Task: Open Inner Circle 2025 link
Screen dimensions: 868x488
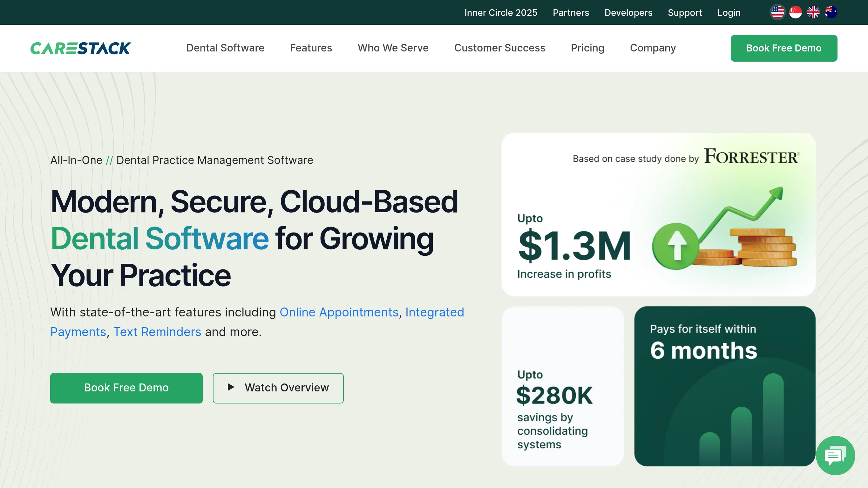Action: (501, 12)
